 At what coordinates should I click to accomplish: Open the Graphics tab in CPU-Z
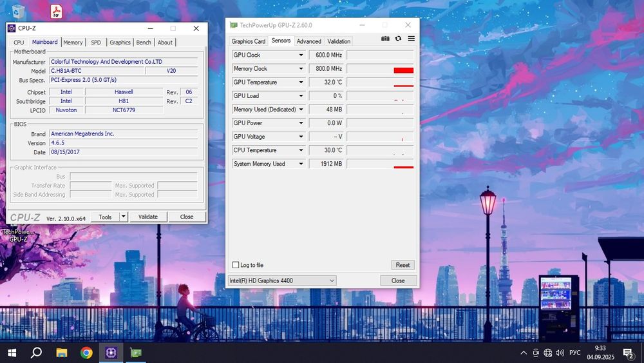[x=120, y=43]
